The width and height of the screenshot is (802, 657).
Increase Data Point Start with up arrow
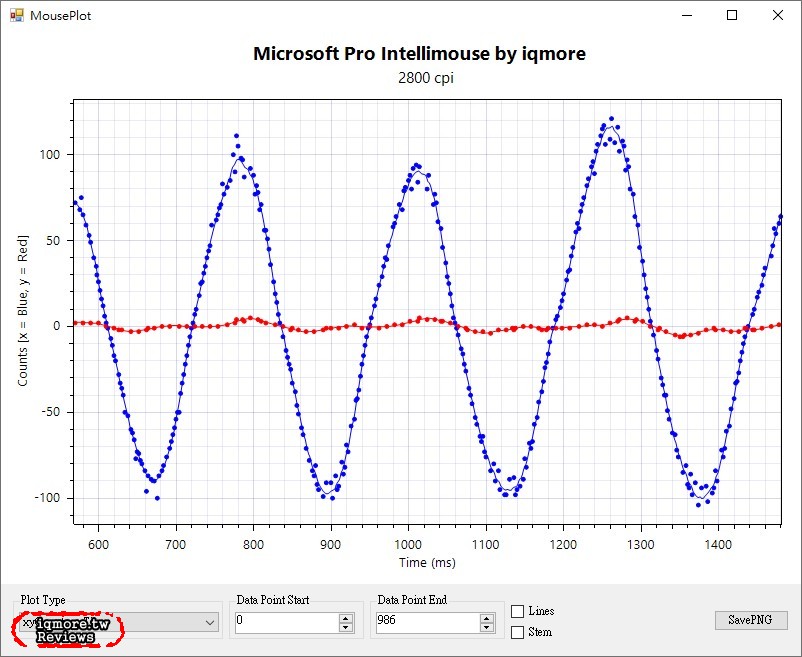[346, 618]
